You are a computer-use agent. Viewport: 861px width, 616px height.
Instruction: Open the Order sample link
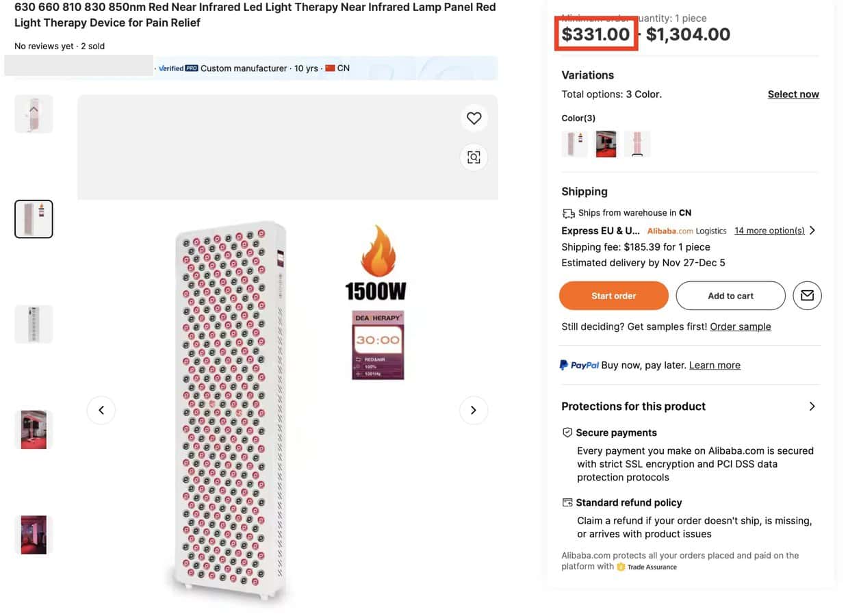coord(740,326)
